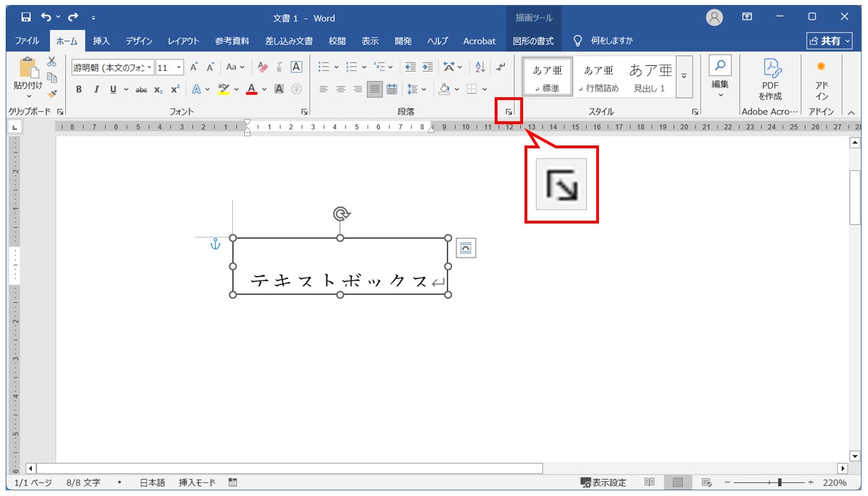Image resolution: width=868 pixels, height=496 pixels.
Task: Expand the styles gallery more arrow
Action: pyautogui.click(x=684, y=77)
